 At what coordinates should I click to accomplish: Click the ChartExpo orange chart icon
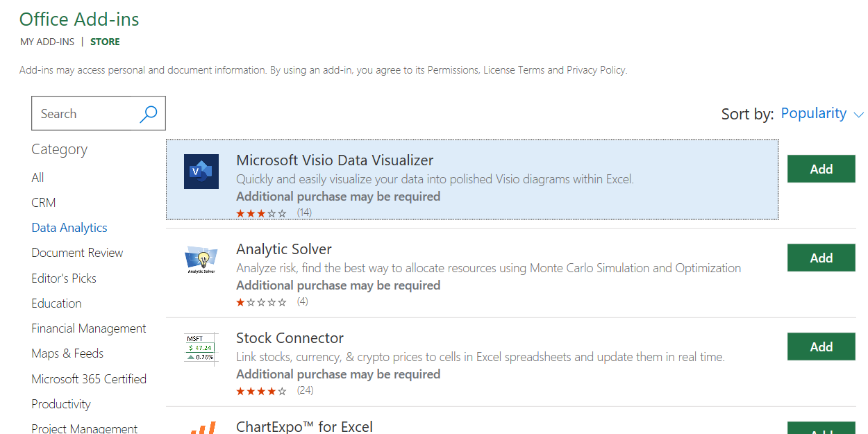(x=203, y=426)
